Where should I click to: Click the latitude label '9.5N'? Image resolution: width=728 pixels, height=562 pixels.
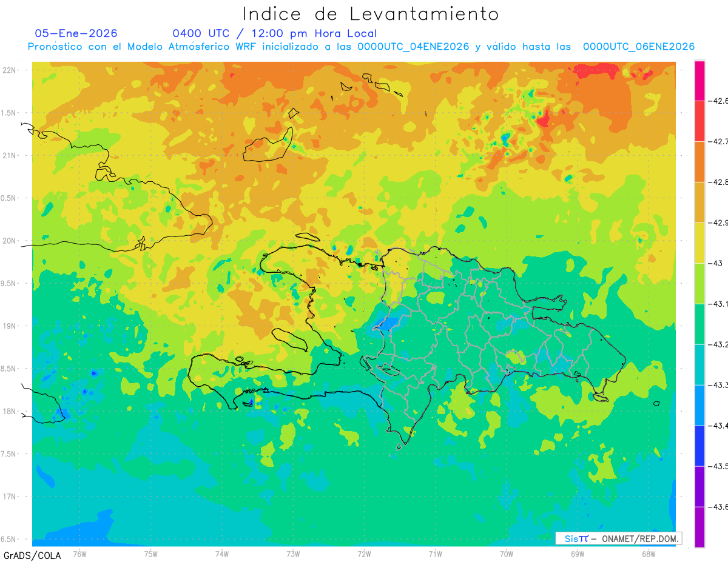point(9,283)
